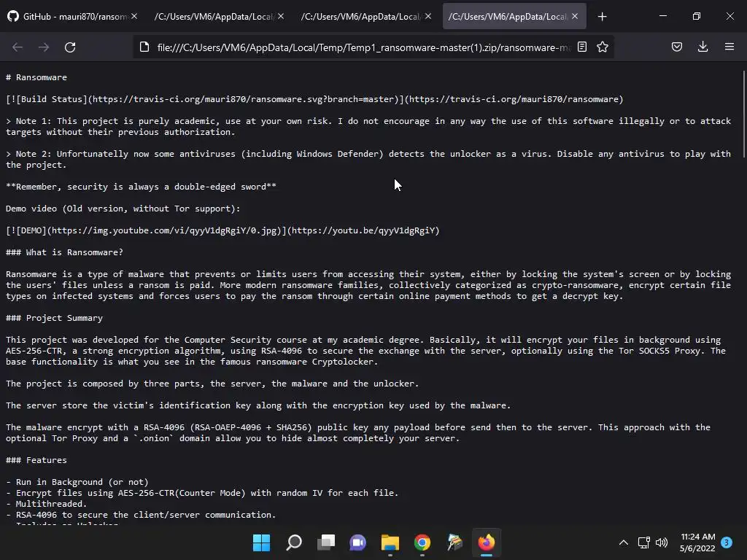Open the Firefox application menu
The width and height of the screenshot is (747, 560).
pyautogui.click(x=729, y=47)
